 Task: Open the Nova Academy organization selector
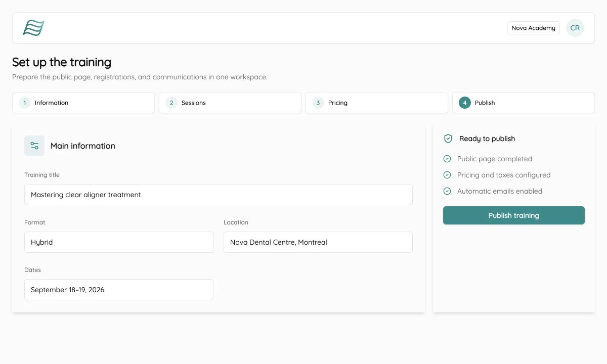tap(534, 28)
